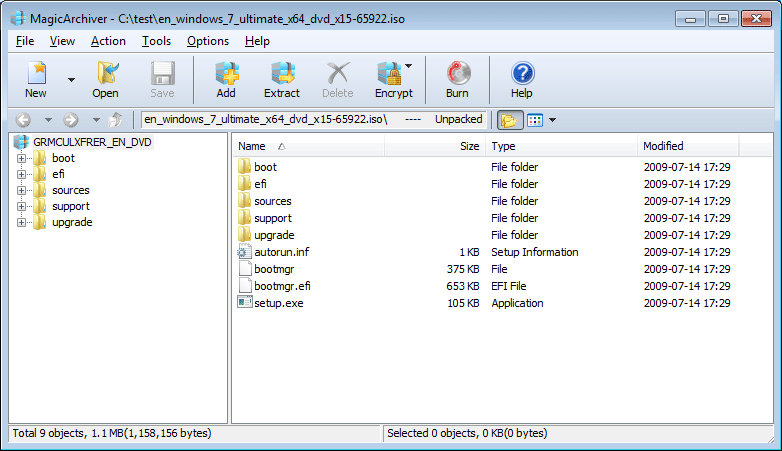Click the 375 KB size cell
The height and width of the screenshot is (451, 782).
(x=463, y=269)
